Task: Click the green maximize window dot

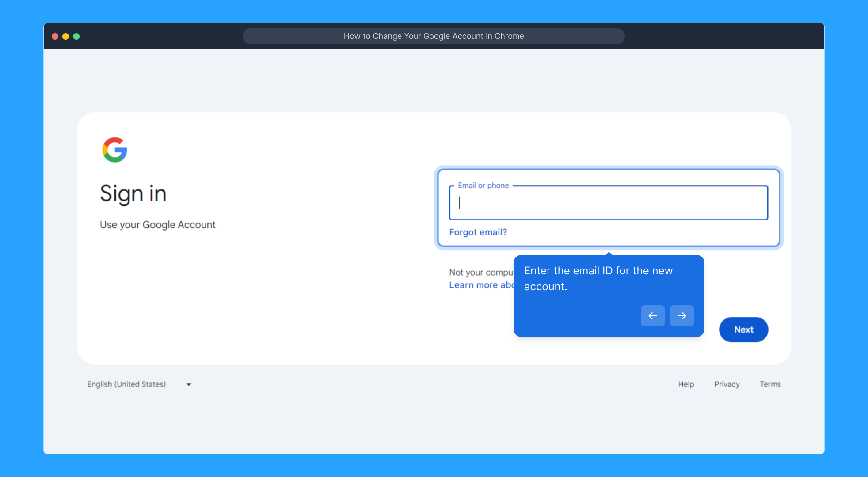Action: coord(76,36)
